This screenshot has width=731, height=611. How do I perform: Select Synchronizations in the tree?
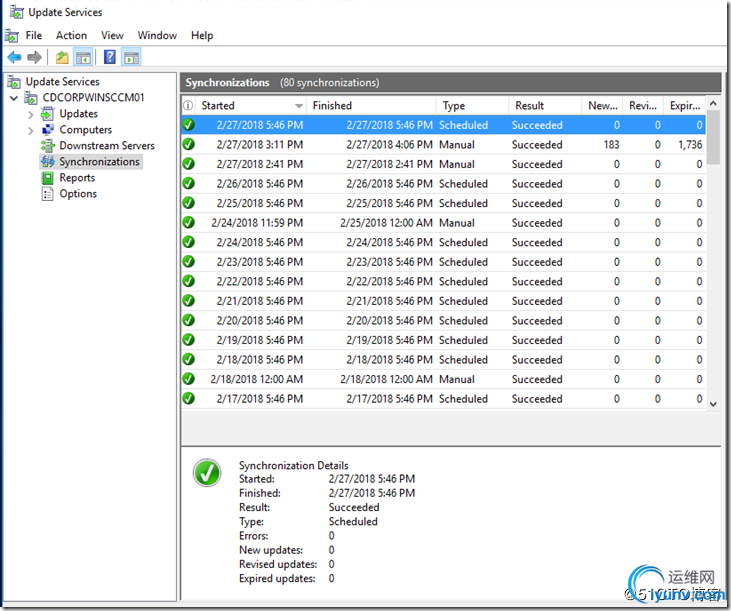[99, 162]
